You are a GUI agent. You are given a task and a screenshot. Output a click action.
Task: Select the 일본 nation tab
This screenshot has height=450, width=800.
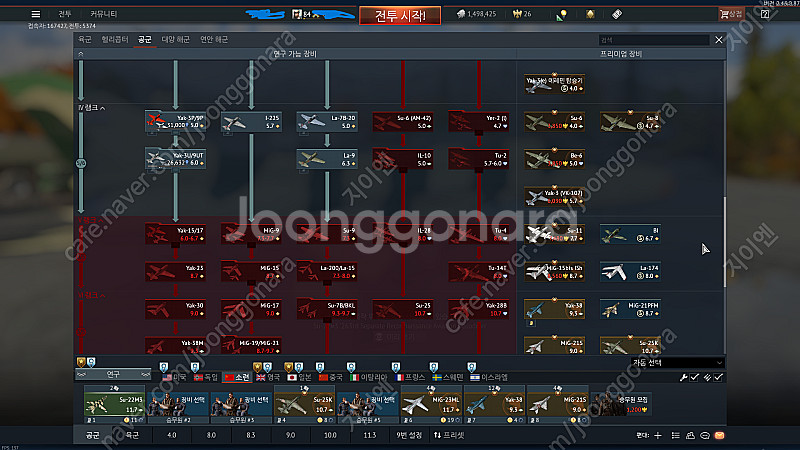coord(299,378)
